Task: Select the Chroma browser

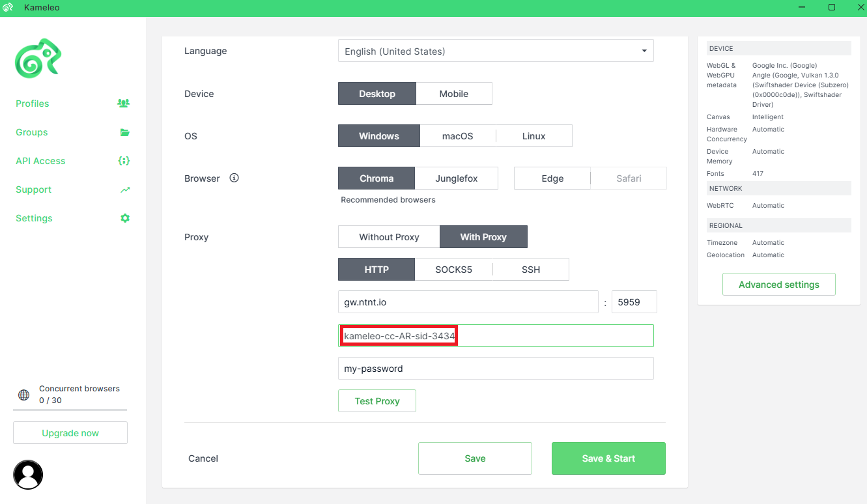Action: click(377, 178)
